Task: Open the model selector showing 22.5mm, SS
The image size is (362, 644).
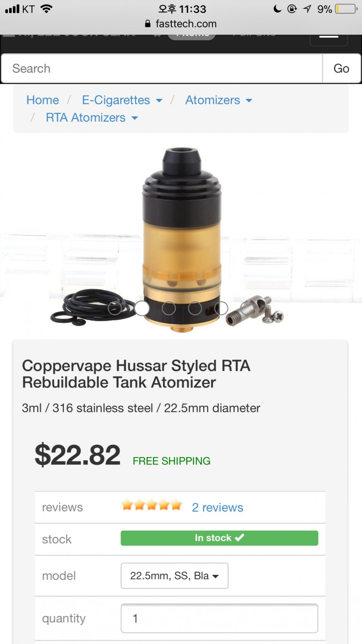Action: pyautogui.click(x=175, y=576)
